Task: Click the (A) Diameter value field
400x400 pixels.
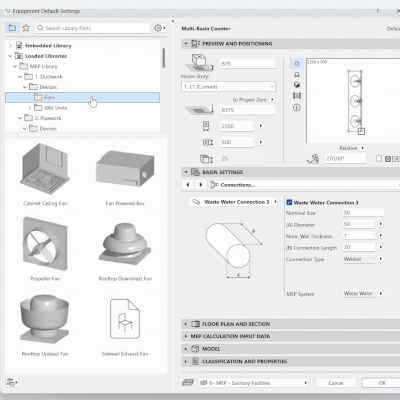Action: (x=359, y=224)
